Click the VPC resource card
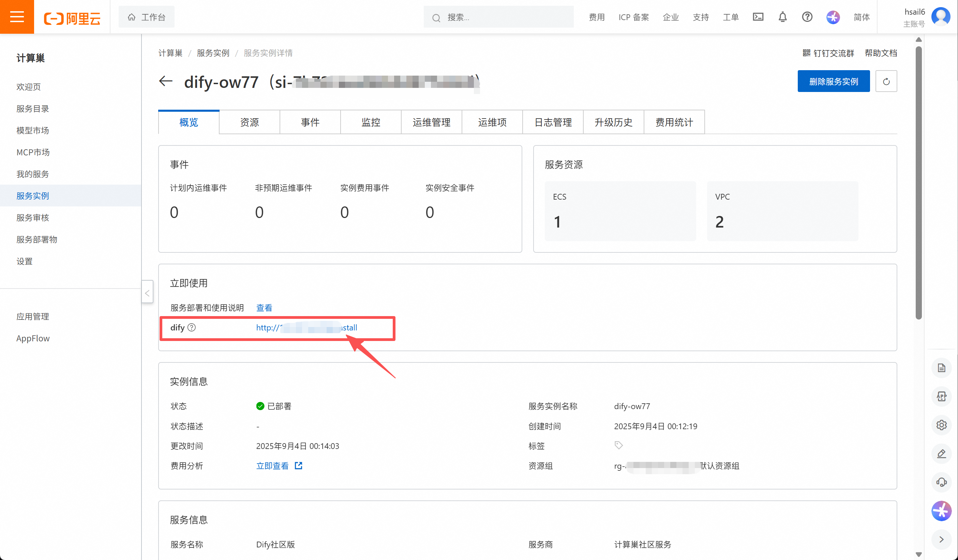 pyautogui.click(x=782, y=211)
